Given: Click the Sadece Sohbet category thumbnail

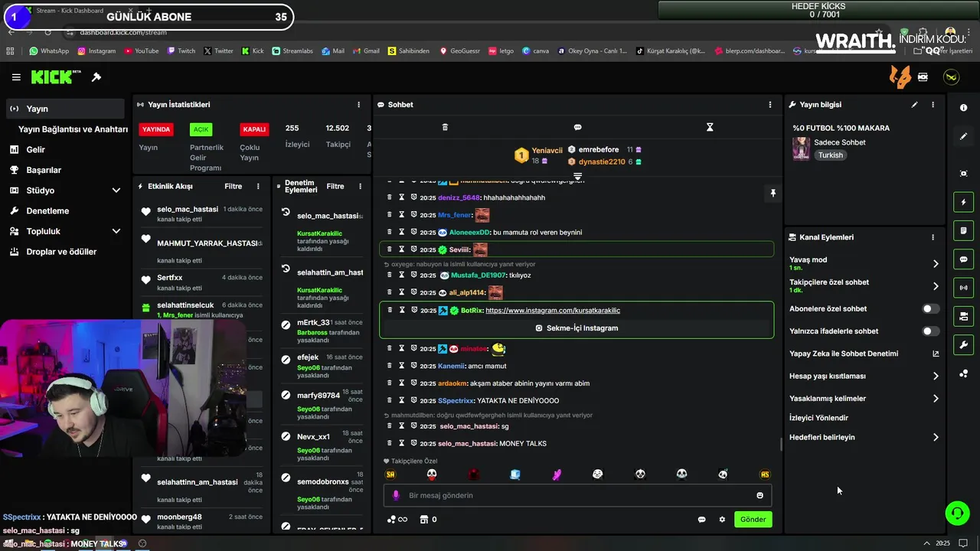Looking at the screenshot, I should (801, 148).
